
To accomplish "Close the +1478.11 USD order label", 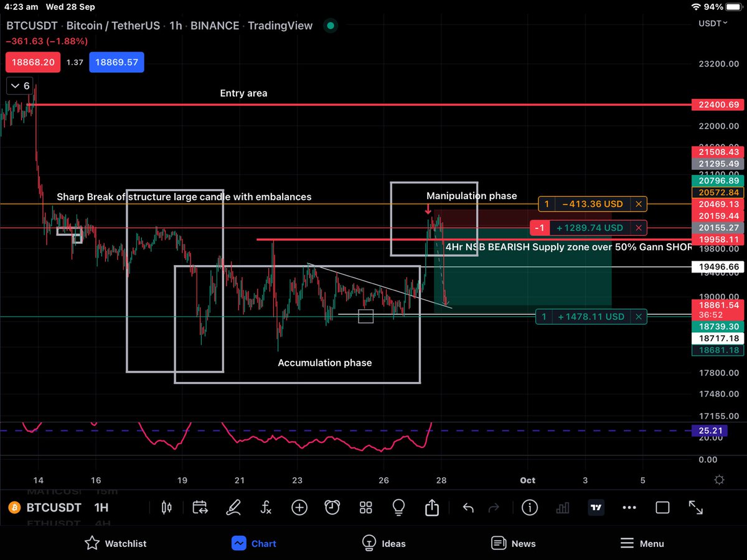I will click(x=638, y=317).
